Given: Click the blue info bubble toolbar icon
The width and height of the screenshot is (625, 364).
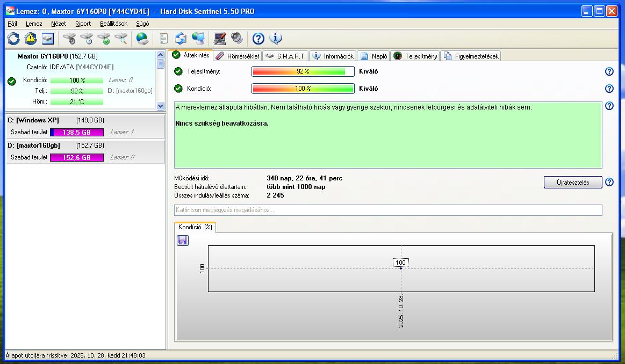Looking at the screenshot, I should tap(276, 39).
